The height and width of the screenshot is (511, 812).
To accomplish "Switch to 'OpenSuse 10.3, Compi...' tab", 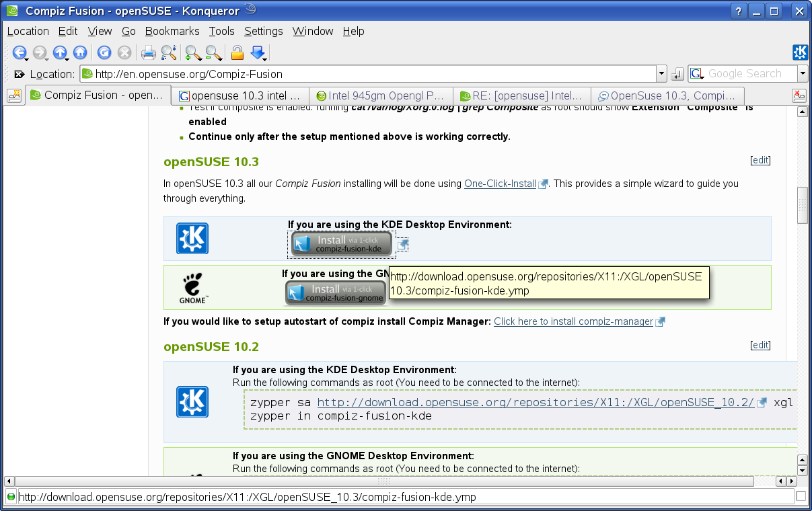I will 668,96.
